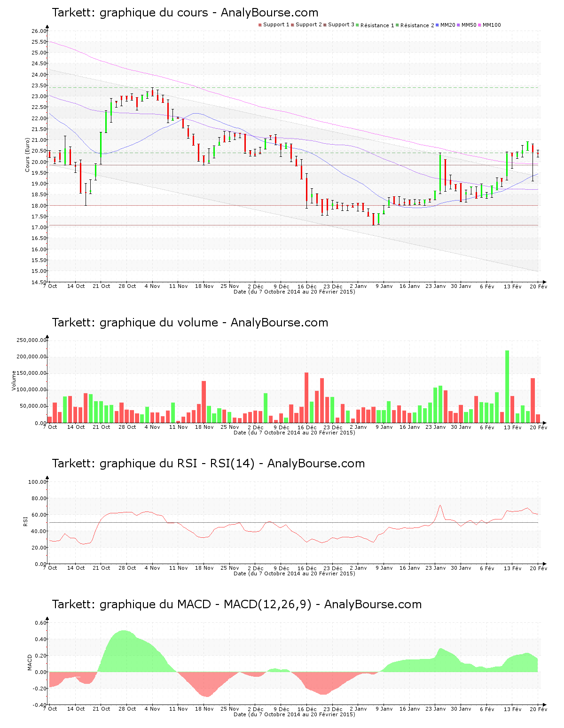
Task: Click the 'Tarkett: graphique du cours' chart title
Action: tap(185, 13)
